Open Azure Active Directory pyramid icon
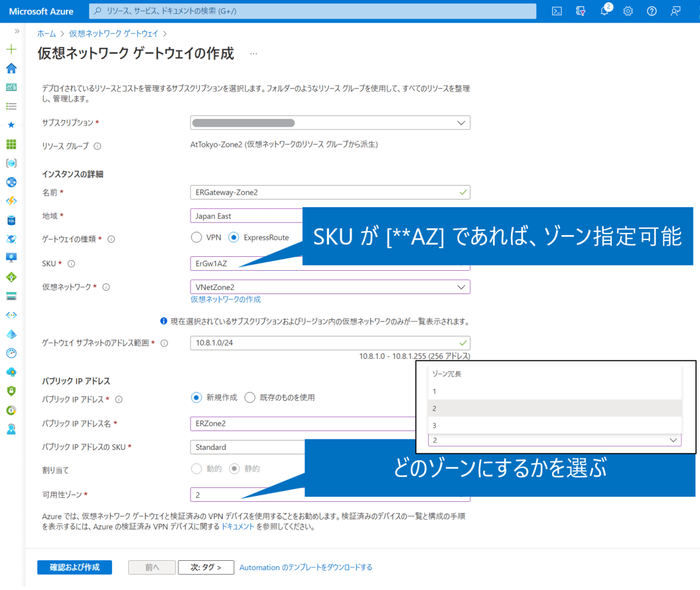Image resolution: width=700 pixels, height=590 pixels. point(11,334)
